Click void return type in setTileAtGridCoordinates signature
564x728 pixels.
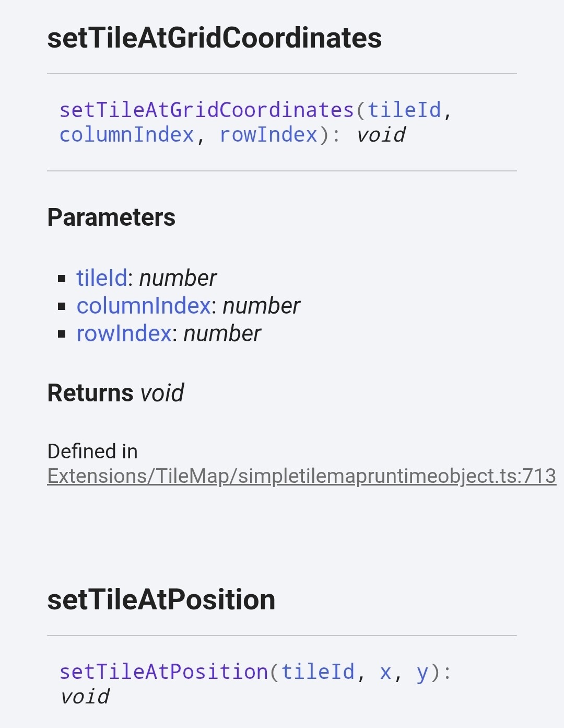381,135
